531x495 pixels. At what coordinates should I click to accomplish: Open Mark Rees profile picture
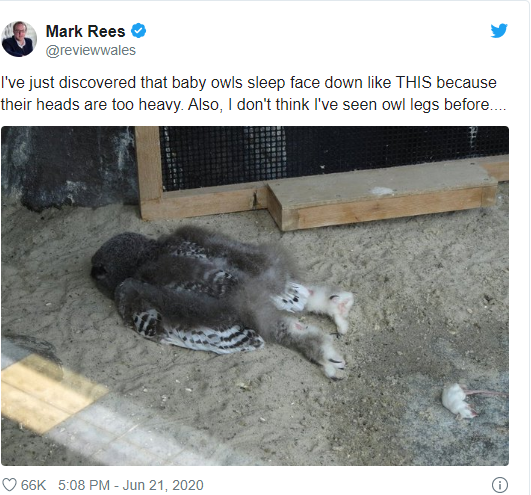[19, 39]
